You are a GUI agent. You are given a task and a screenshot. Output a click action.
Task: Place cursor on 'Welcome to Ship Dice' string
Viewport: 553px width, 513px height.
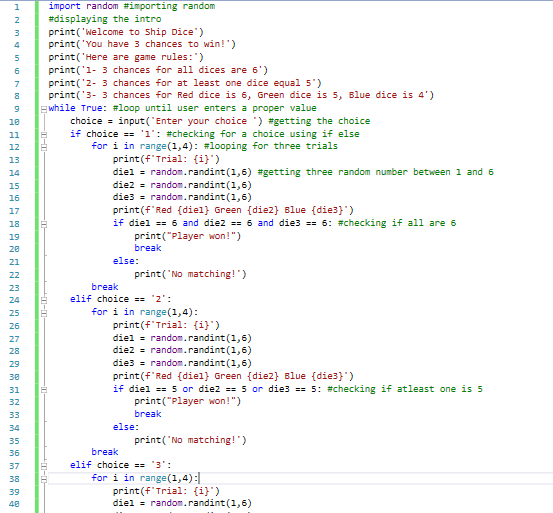point(139,32)
